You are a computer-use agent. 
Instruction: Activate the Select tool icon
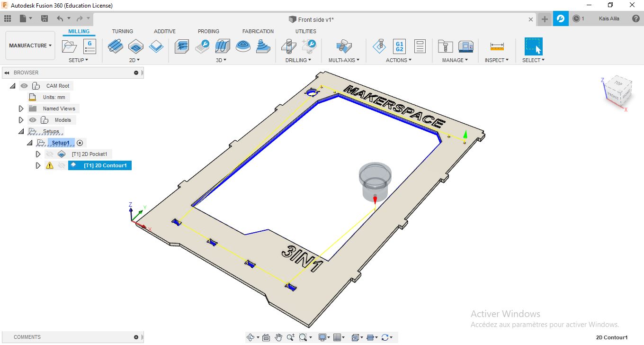click(x=534, y=46)
